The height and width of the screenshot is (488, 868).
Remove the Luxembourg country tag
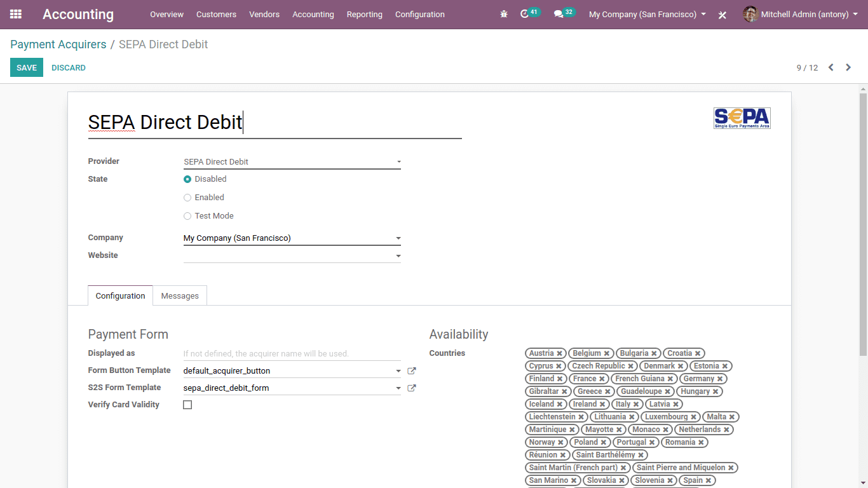693,417
